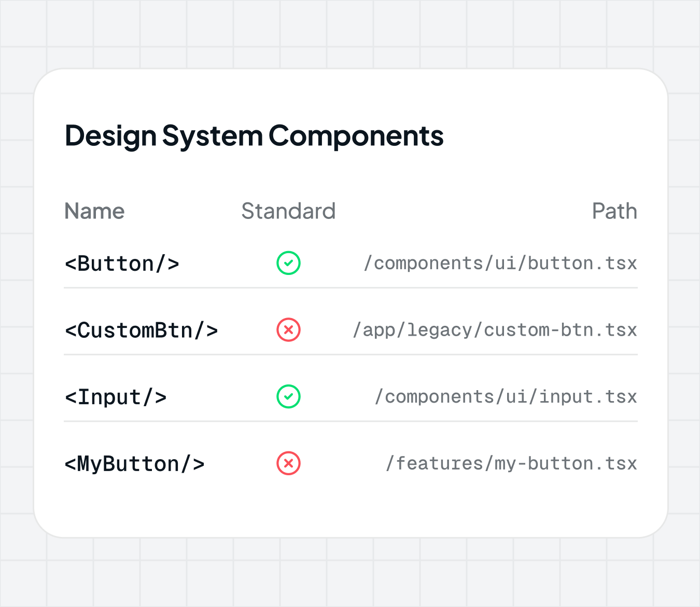
Task: Sort by the Name column header
Action: click(x=94, y=211)
